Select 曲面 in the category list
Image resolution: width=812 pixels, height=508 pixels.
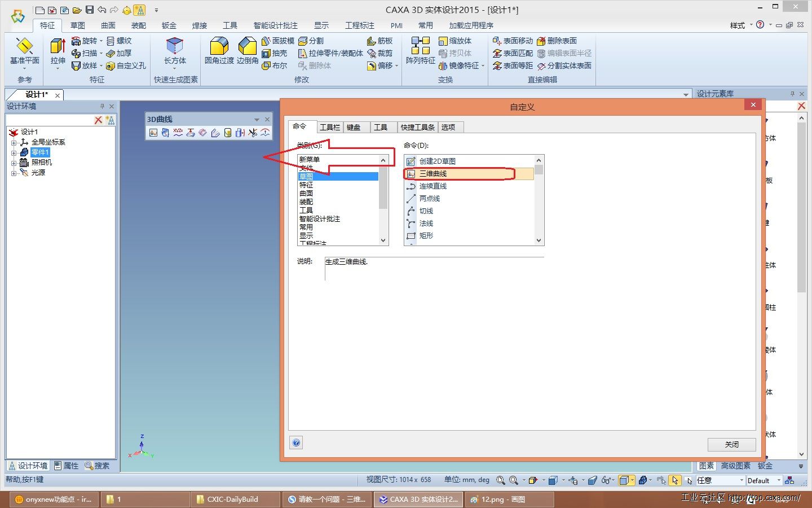(x=338, y=193)
